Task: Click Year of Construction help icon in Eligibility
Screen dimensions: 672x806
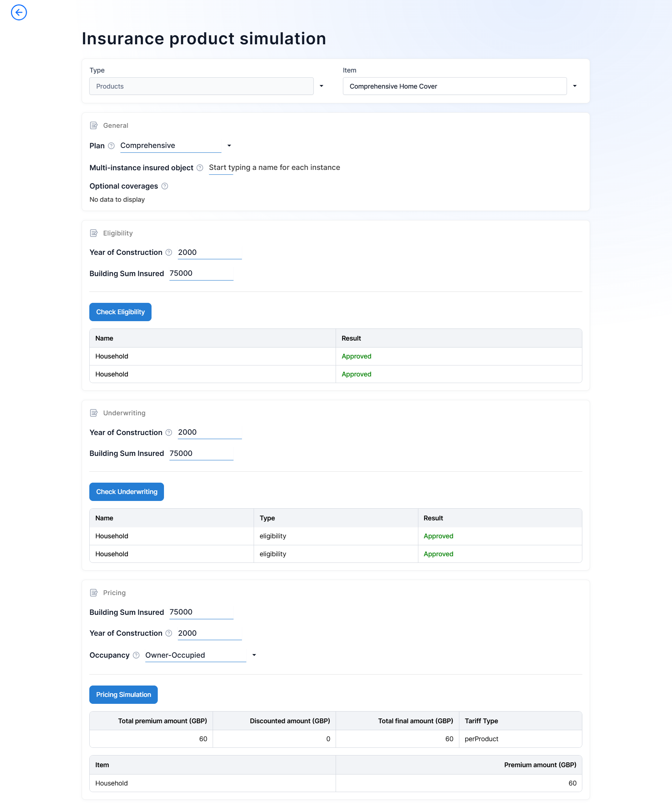Action: 169,253
